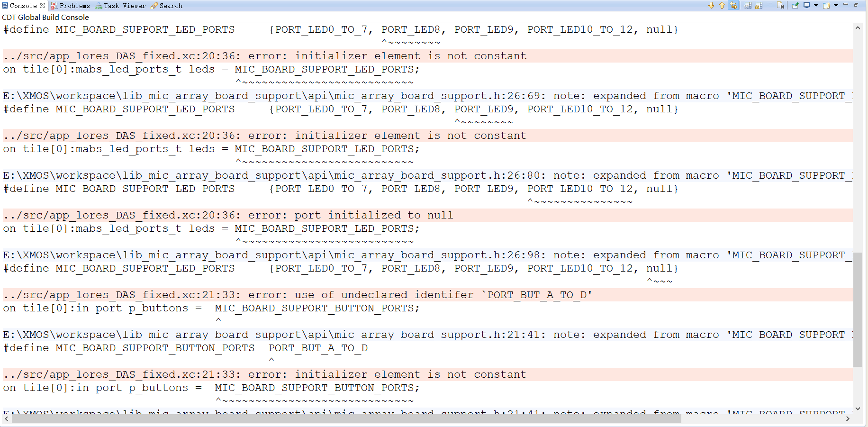
Task: Click the Maximize view icon
Action: coord(857,5)
